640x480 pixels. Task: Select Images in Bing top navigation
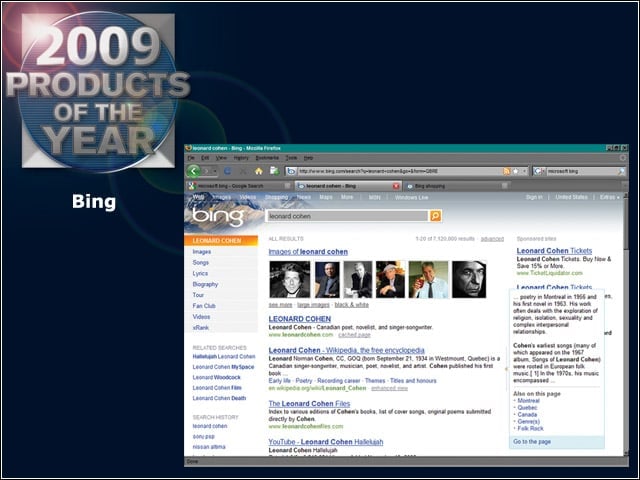click(222, 197)
